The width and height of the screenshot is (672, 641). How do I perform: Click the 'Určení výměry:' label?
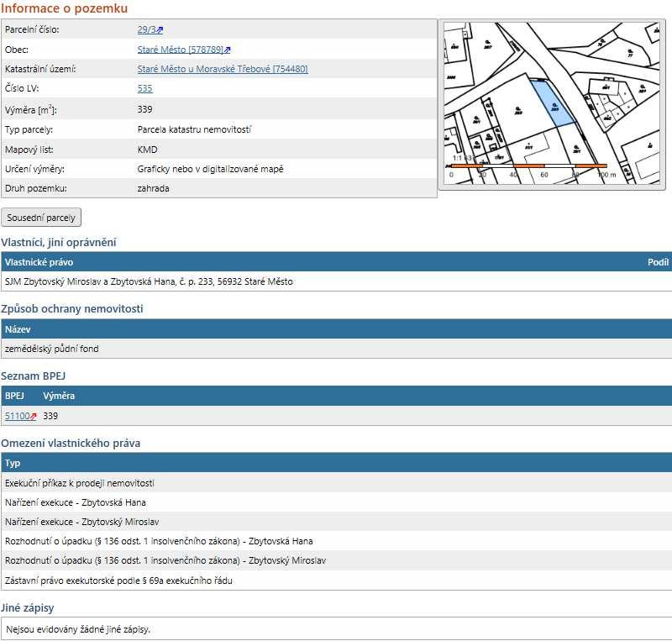(34, 169)
